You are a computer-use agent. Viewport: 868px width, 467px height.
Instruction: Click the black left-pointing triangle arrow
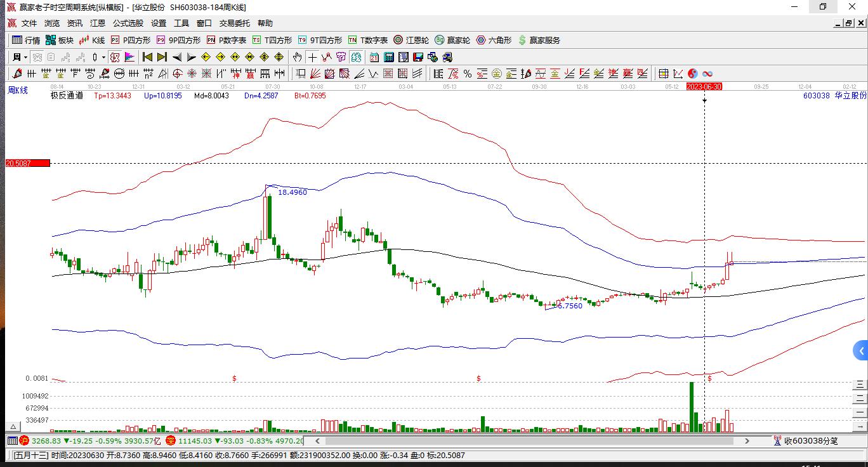177,57
